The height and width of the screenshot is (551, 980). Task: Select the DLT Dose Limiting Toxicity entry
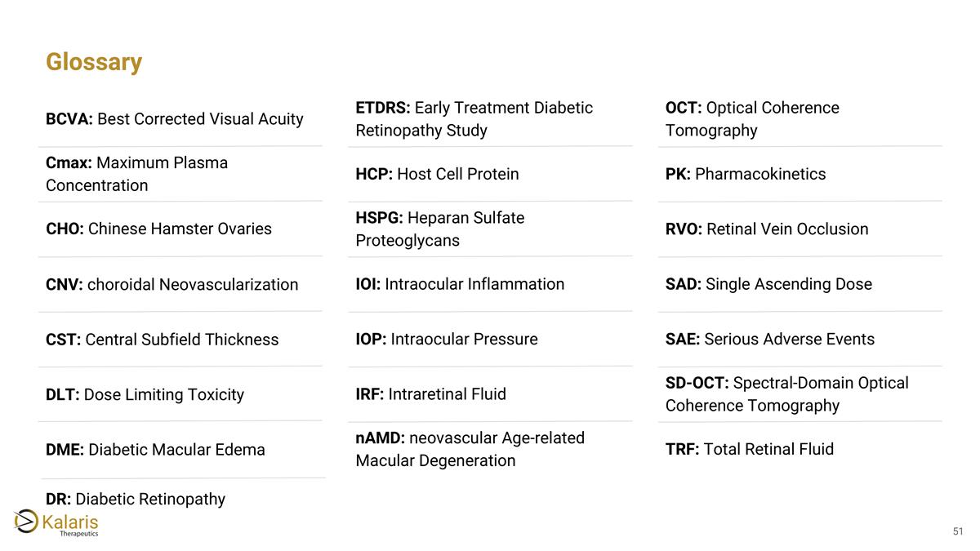point(145,394)
